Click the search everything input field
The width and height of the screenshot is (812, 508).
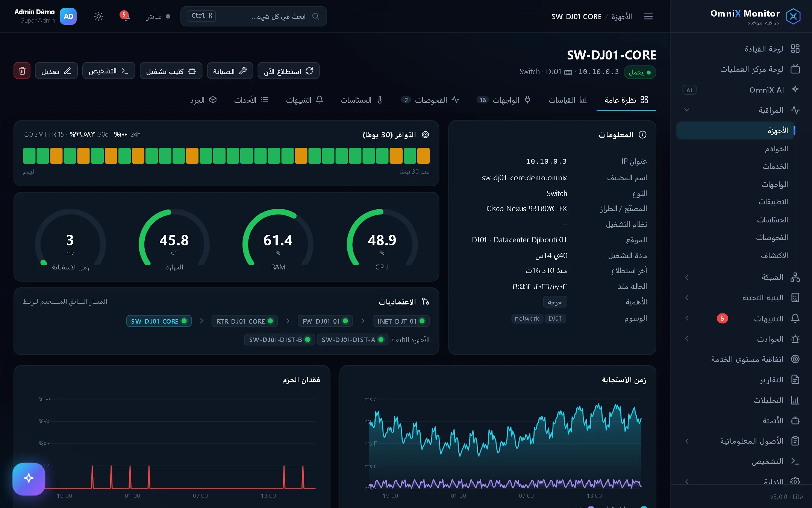[253, 16]
